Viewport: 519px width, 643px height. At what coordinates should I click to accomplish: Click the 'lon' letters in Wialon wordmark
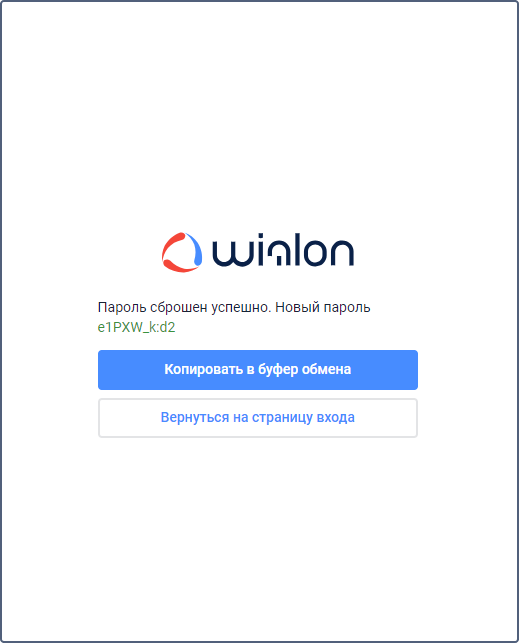tap(324, 250)
